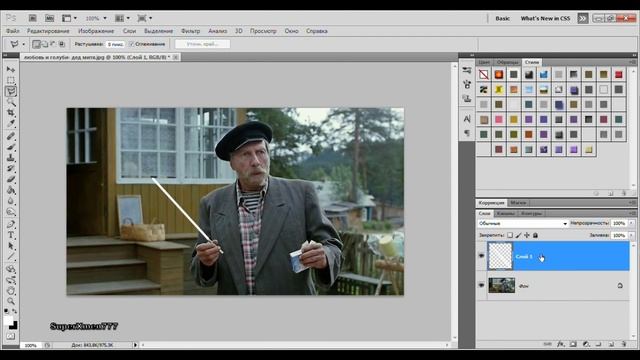Open the Paragraph panel icon in the dock

(x=467, y=133)
